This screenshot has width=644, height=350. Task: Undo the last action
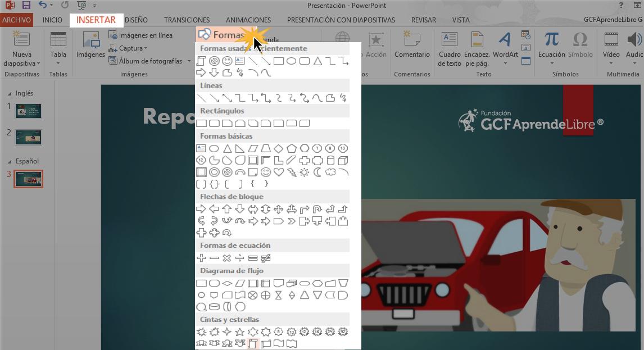click(x=42, y=6)
